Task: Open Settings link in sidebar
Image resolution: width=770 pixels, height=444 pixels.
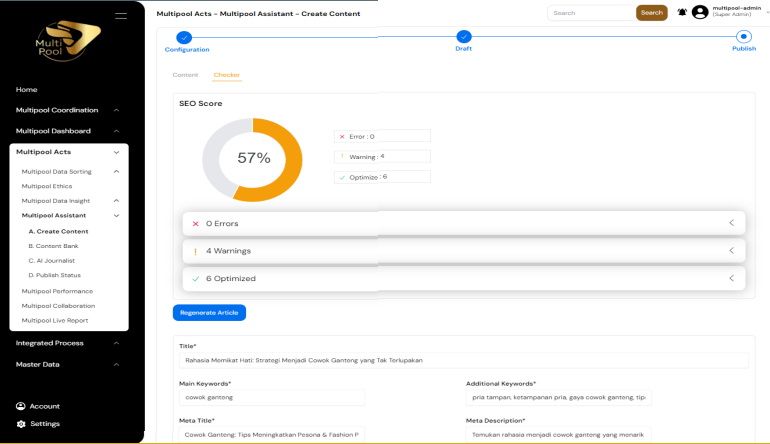Action: (45, 424)
